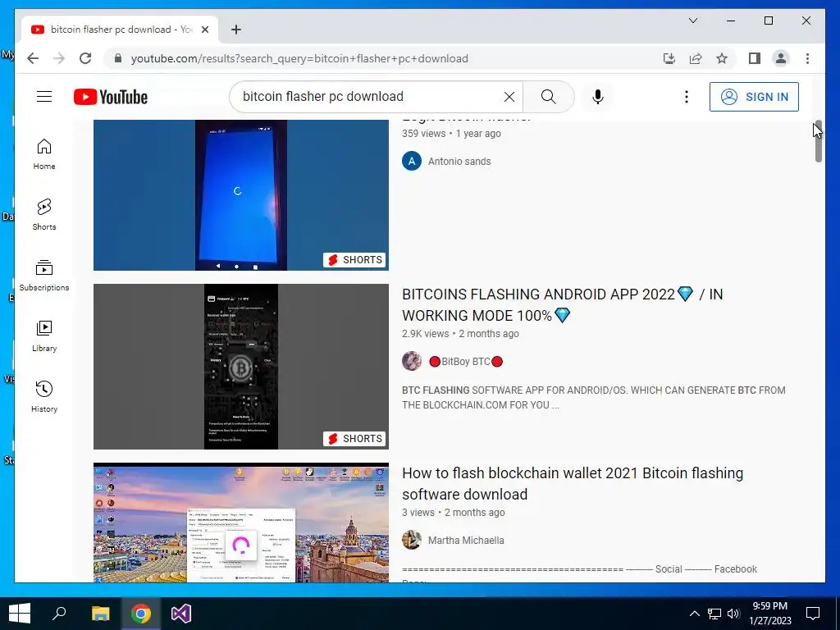840x630 pixels.
Task: Go back with the browser back arrow
Action: click(x=33, y=58)
